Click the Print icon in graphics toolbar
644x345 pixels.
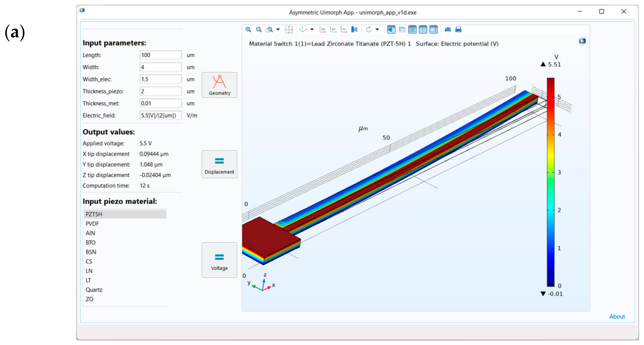point(458,29)
